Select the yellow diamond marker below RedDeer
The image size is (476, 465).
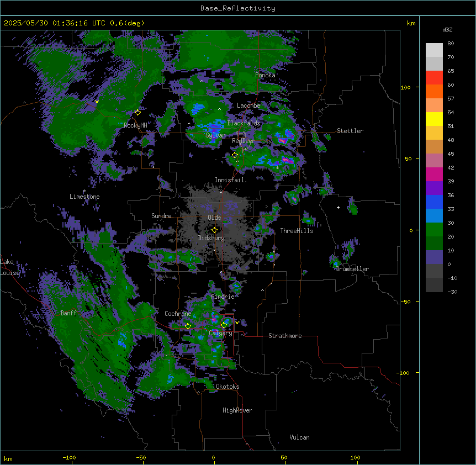point(235,155)
